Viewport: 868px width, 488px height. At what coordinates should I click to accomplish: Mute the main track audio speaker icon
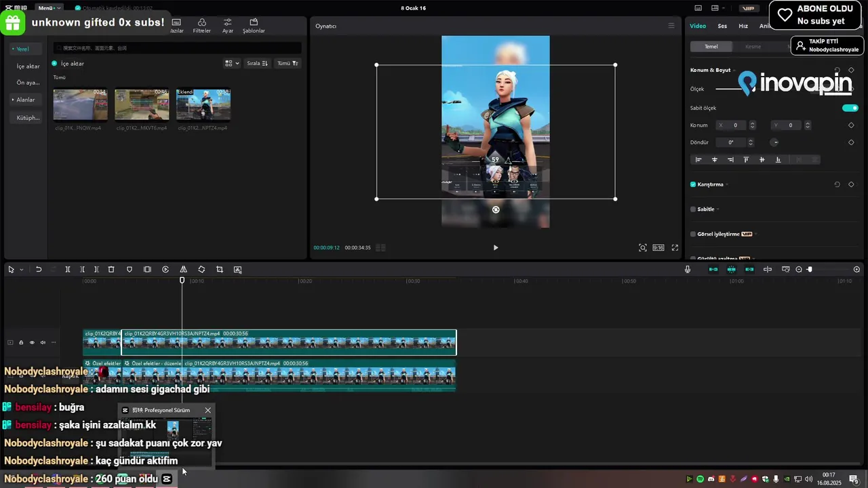[43, 342]
